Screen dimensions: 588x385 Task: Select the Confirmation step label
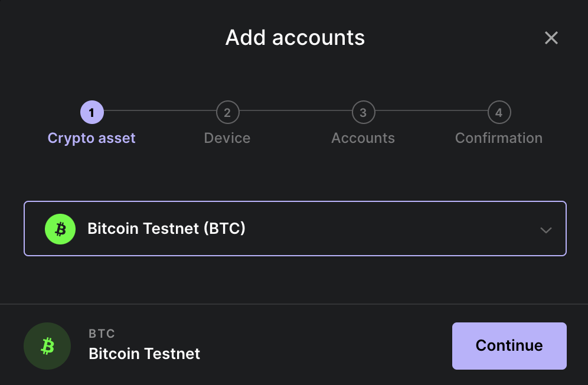(x=499, y=138)
